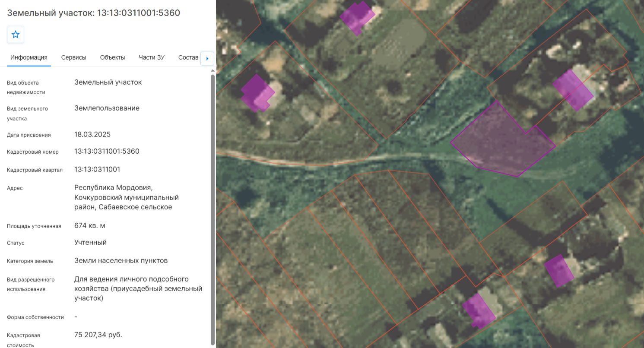Click the purple building at the bottom right
The image size is (644, 348).
point(559,271)
